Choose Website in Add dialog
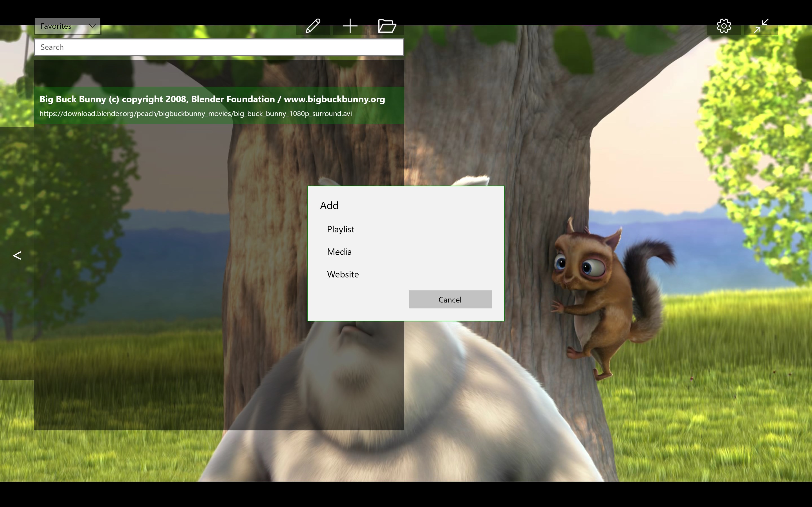This screenshot has width=812, height=507. 343,274
